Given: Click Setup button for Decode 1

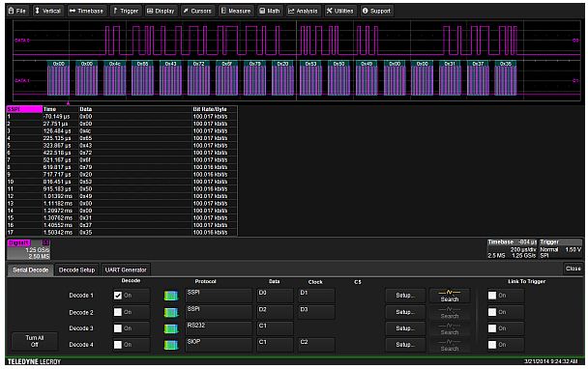Looking at the screenshot, I should pyautogui.click(x=405, y=296).
